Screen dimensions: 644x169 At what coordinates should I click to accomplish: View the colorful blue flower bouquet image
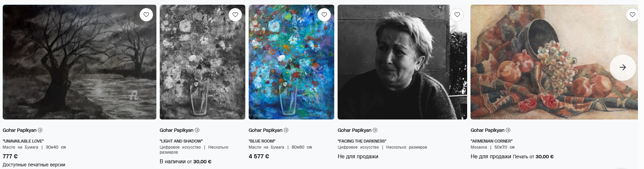(x=291, y=62)
